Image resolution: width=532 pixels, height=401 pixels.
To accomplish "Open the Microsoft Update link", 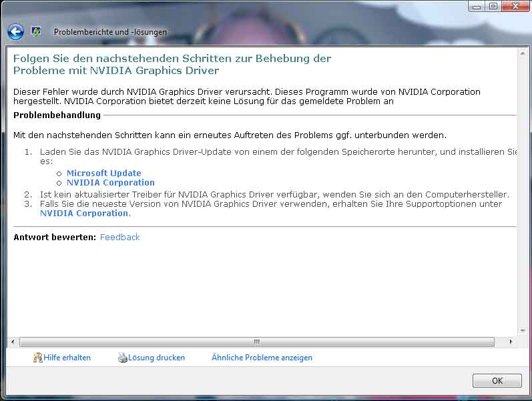I will [x=104, y=173].
